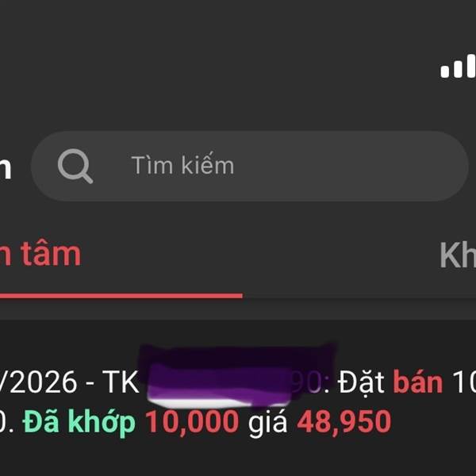This screenshot has width=476, height=476.
Task: Click the signal strength bars icon
Action: pyautogui.click(x=459, y=66)
